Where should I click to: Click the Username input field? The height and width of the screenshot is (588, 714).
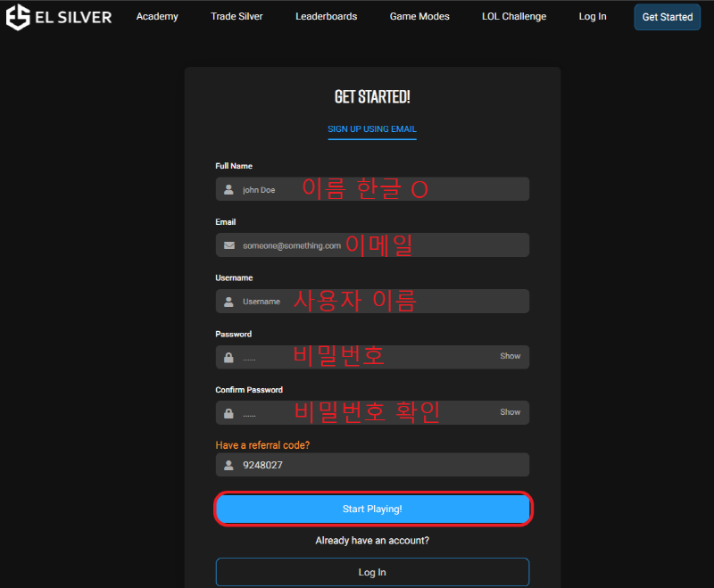pos(372,301)
